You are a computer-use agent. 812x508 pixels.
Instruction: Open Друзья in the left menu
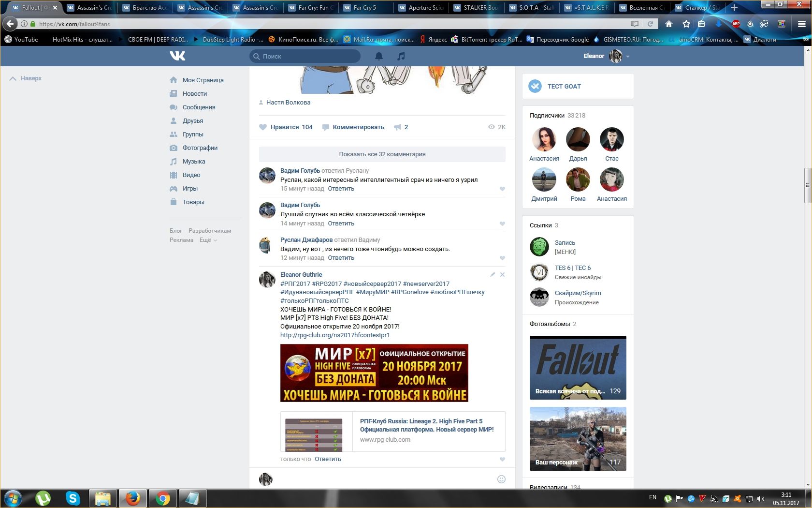[x=187, y=121]
